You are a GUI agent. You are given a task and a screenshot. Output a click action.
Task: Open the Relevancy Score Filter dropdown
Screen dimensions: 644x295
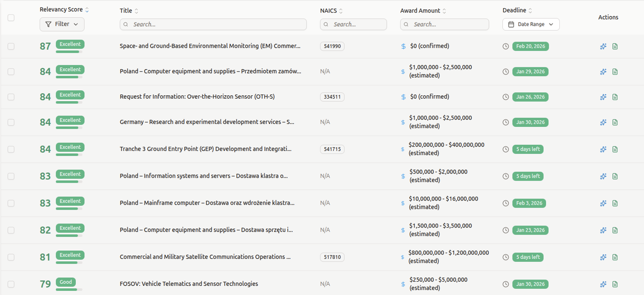click(x=62, y=25)
